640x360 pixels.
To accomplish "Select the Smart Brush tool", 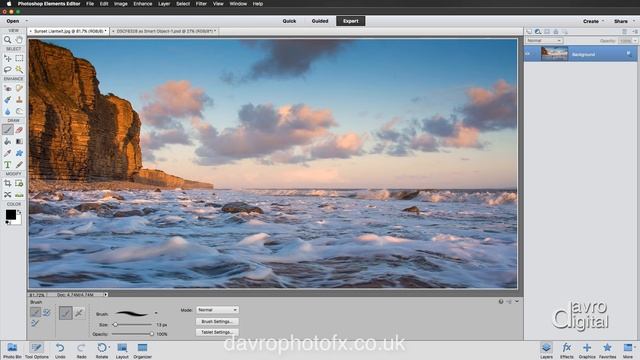I will 7,100.
